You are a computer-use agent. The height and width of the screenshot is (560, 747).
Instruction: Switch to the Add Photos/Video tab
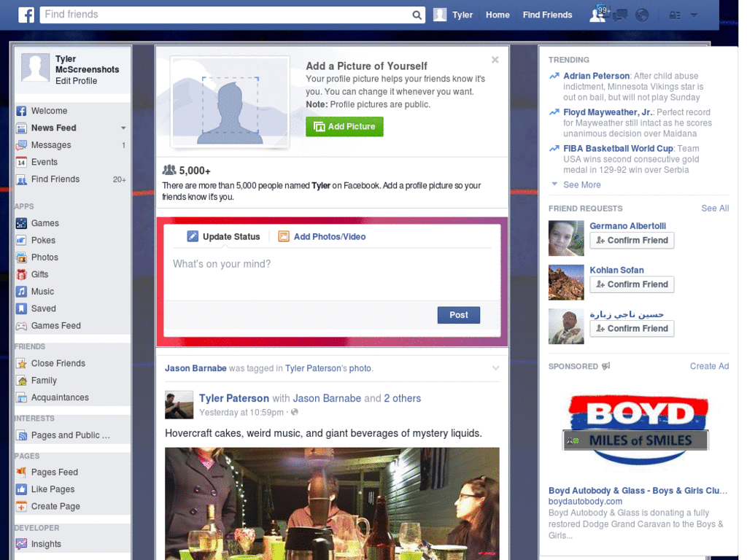pyautogui.click(x=322, y=237)
